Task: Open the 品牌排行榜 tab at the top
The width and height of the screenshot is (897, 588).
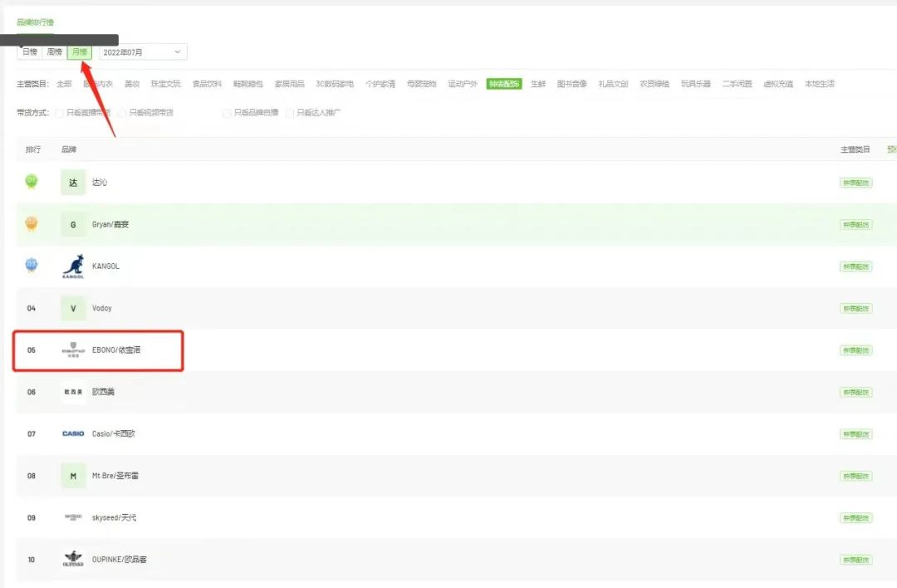Action: click(35, 22)
